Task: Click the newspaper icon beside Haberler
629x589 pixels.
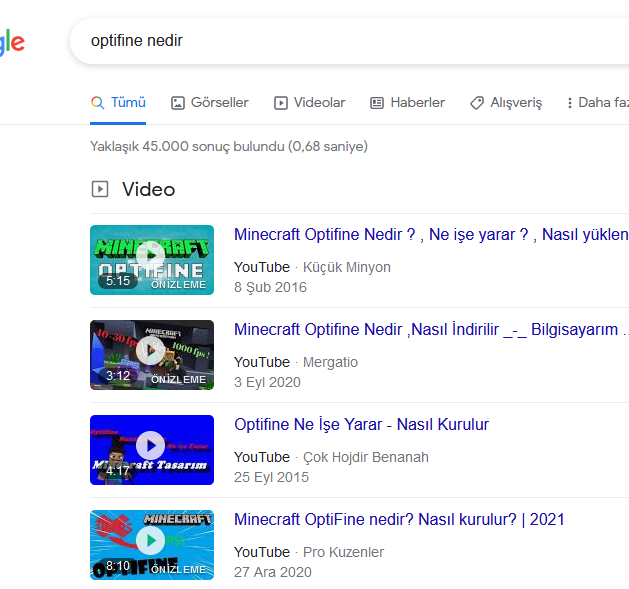Action: (x=377, y=103)
